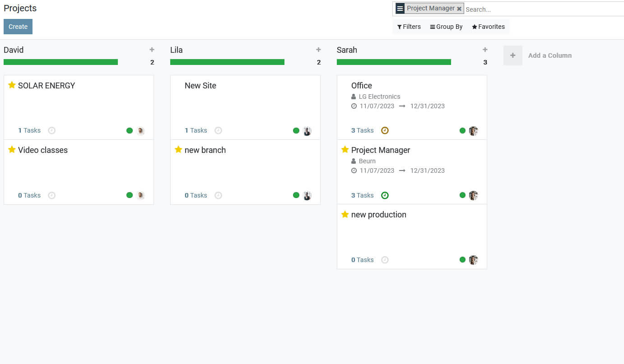This screenshot has width=624, height=364.
Task: Click Add a Column
Action: pos(549,55)
